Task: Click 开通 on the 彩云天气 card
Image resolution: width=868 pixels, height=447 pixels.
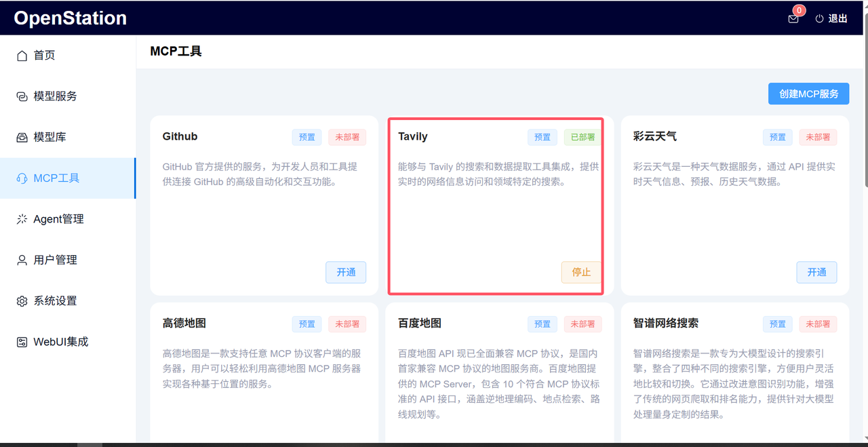Action: point(816,272)
